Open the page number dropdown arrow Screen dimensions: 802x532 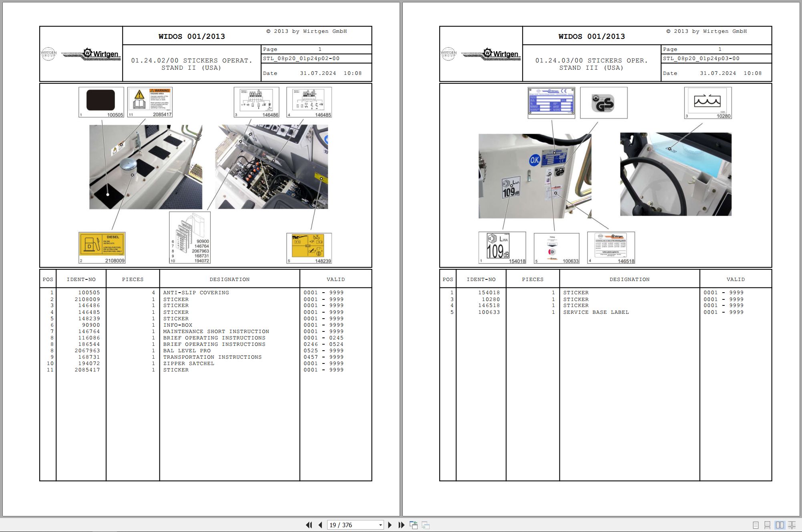380,525
